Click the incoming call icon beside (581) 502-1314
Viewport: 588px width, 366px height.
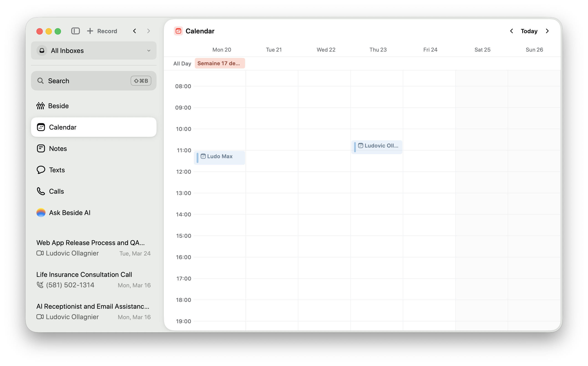click(x=40, y=285)
